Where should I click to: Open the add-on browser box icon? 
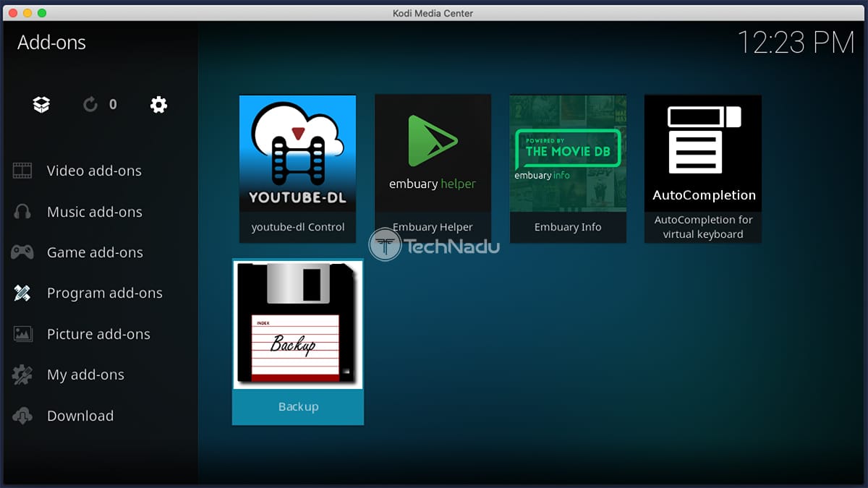41,105
